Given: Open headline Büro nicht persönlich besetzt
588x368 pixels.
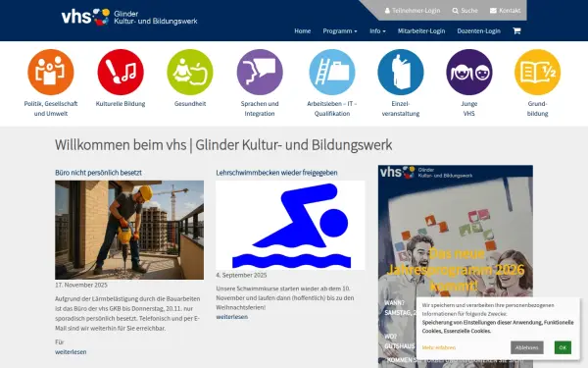Looking at the screenshot, I should tap(98, 173).
